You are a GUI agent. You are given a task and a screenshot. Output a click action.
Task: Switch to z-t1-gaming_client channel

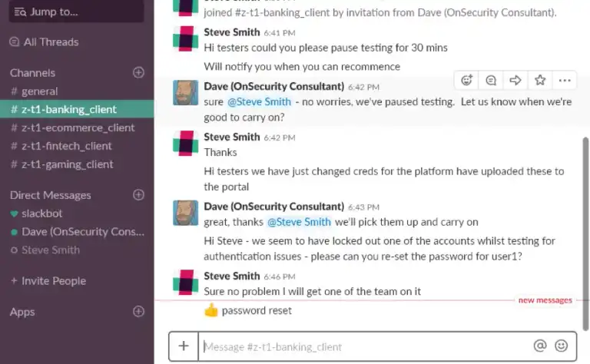tap(62, 164)
